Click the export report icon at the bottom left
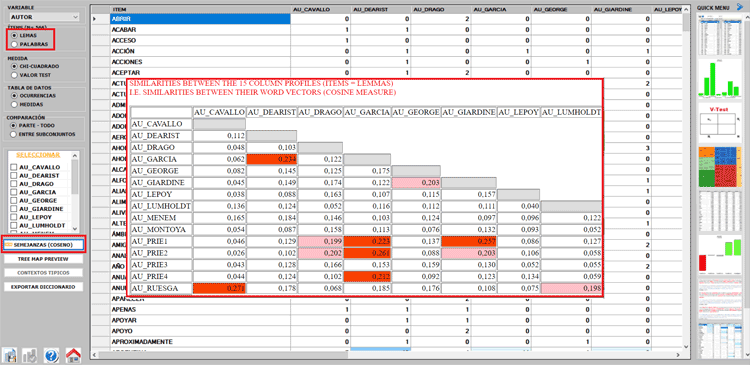750x365 pixels. pos(10,355)
